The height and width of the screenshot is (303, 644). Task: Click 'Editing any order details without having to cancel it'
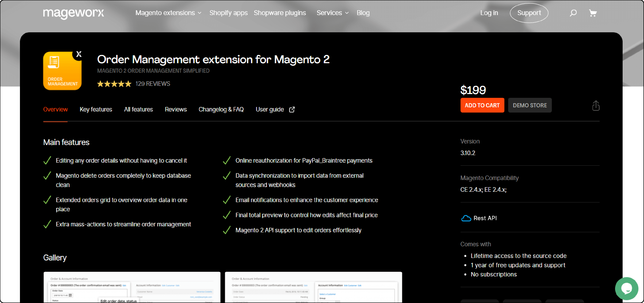click(x=121, y=160)
